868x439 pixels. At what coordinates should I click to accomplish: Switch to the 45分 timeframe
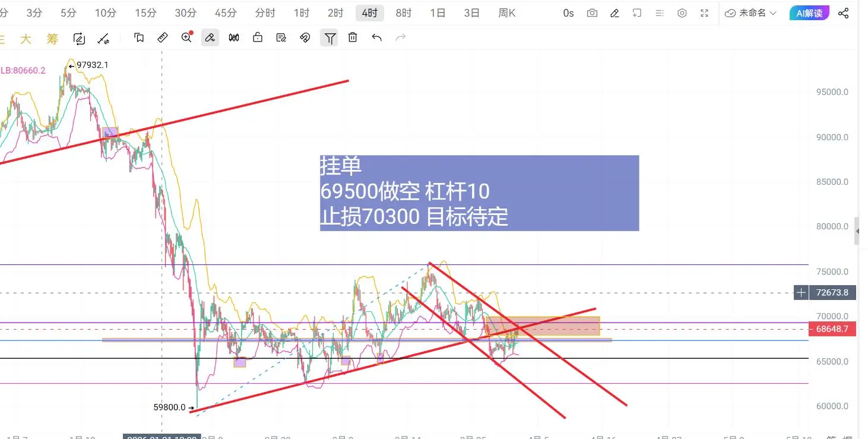pos(226,13)
